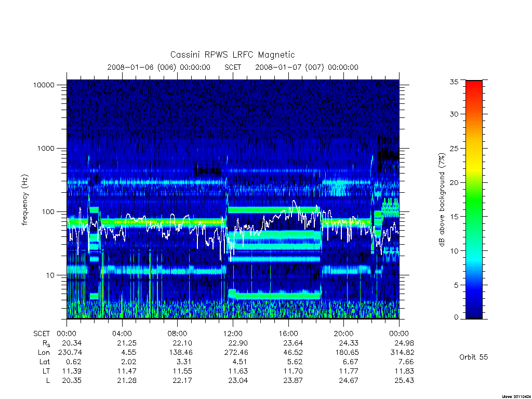Viewport: 532px width, 399px height.
Task: Click the 10000 Hz frequency axis label
Action: (44, 85)
